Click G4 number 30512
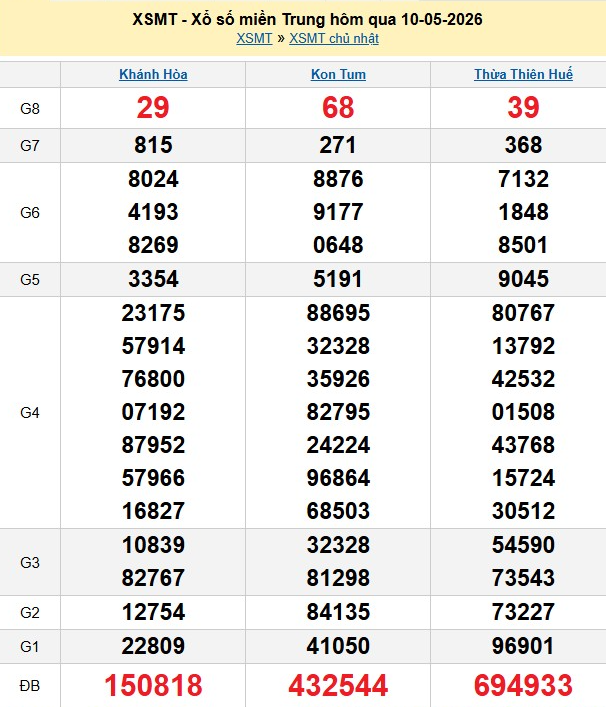The width and height of the screenshot is (606, 707). pyautogui.click(x=523, y=511)
